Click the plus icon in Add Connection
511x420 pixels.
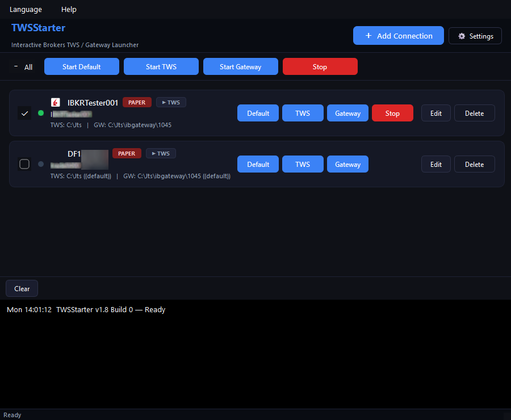(368, 36)
